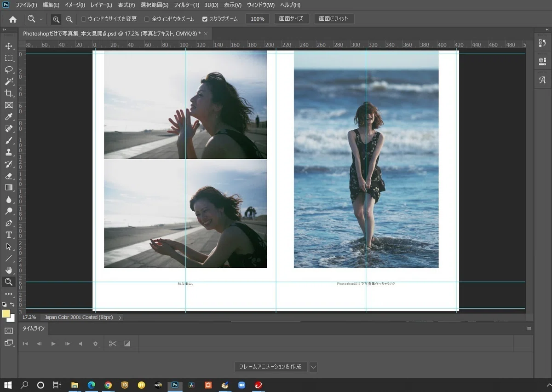
Task: Select the Eyedropper tool
Action: pyautogui.click(x=9, y=117)
